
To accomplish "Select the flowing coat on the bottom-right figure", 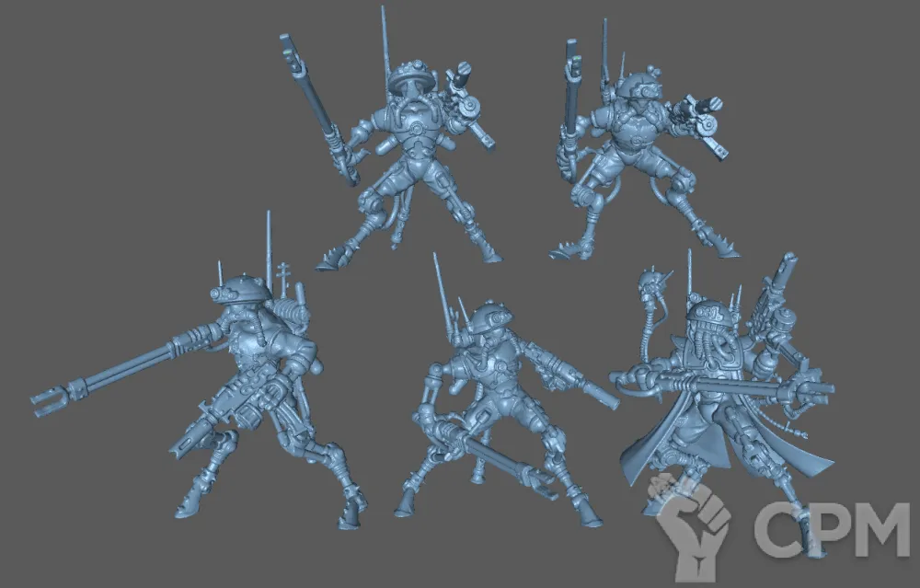I will tap(662, 442).
